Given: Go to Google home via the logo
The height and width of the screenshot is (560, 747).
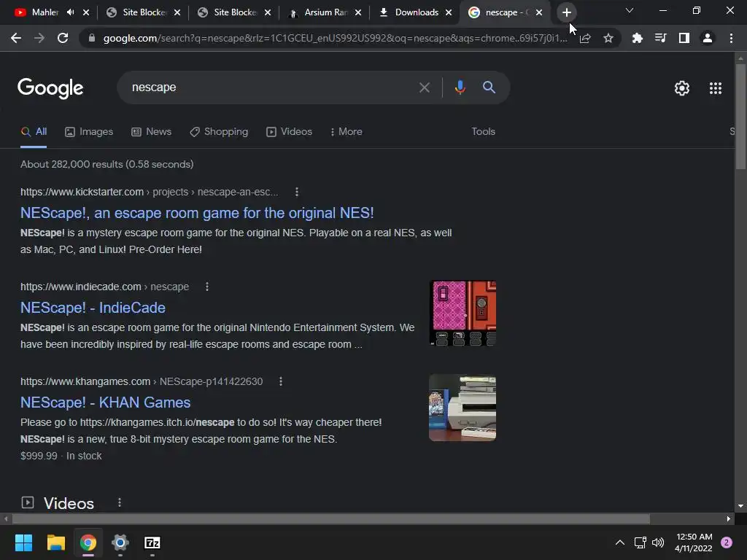Looking at the screenshot, I should 50,88.
